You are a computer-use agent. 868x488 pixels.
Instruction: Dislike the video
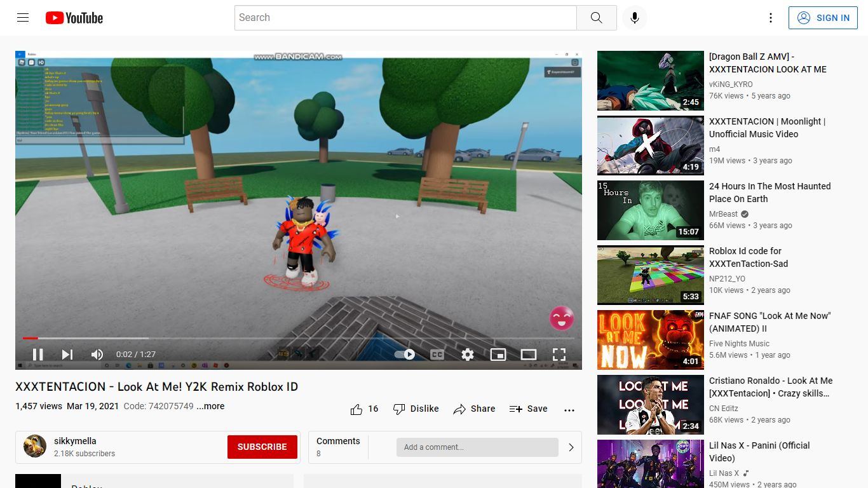point(416,409)
